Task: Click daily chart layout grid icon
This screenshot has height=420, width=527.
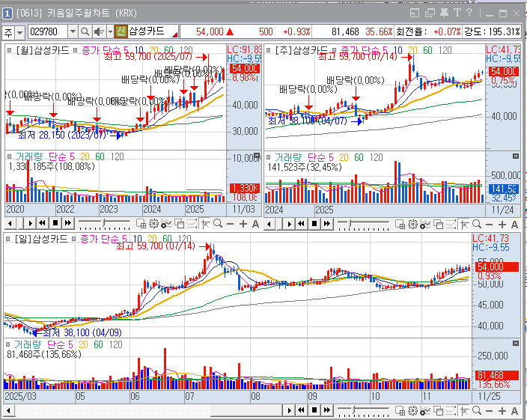Action: point(400,410)
